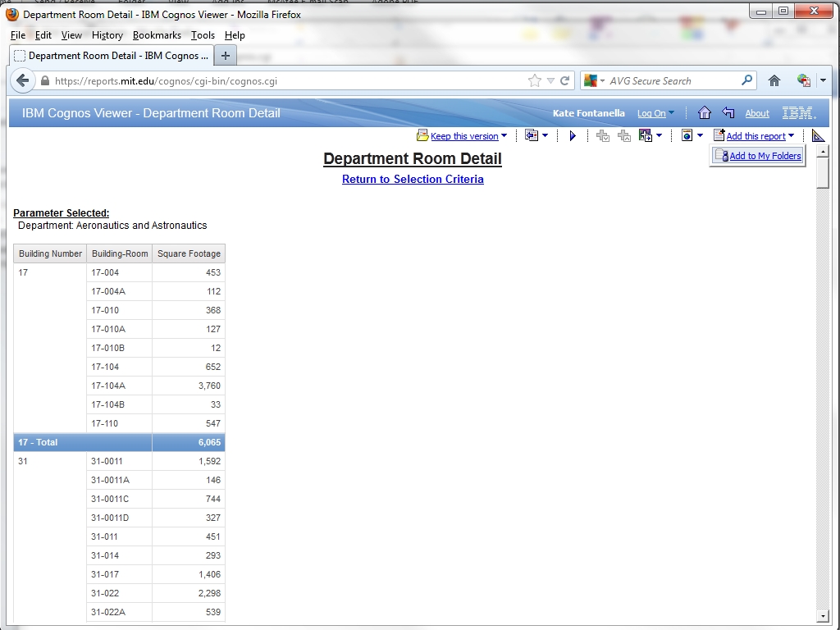Image resolution: width=840 pixels, height=630 pixels.
Task: Choose Add to My Folders option
Action: click(765, 156)
